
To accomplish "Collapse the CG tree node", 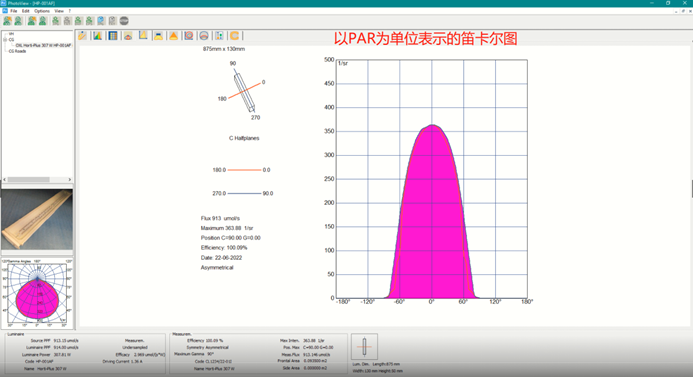I will pos(5,40).
